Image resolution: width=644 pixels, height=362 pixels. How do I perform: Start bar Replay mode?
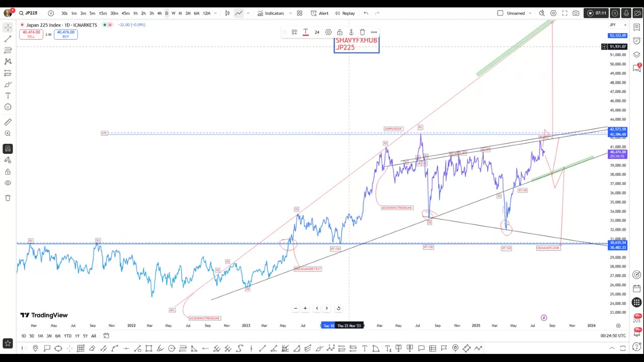345,13
